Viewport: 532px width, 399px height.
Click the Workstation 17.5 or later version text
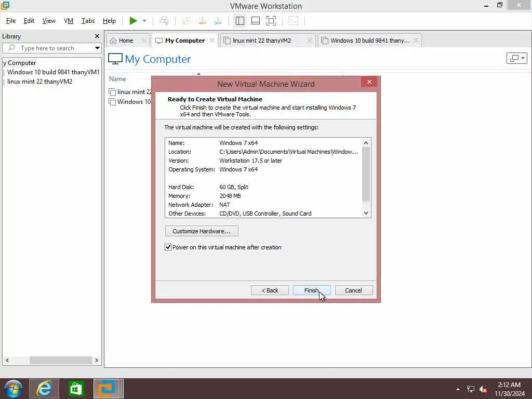tap(251, 161)
